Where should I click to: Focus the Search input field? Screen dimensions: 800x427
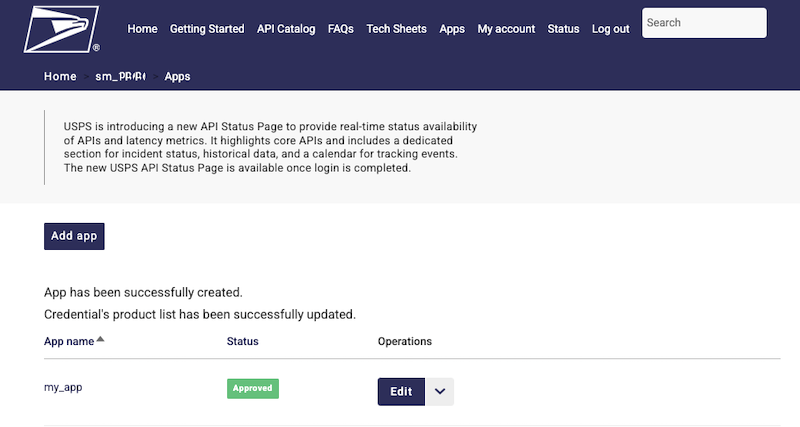tap(704, 22)
